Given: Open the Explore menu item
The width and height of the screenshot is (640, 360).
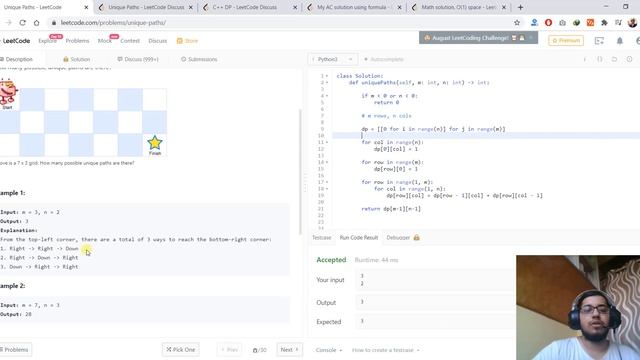Looking at the screenshot, I should tap(47, 41).
